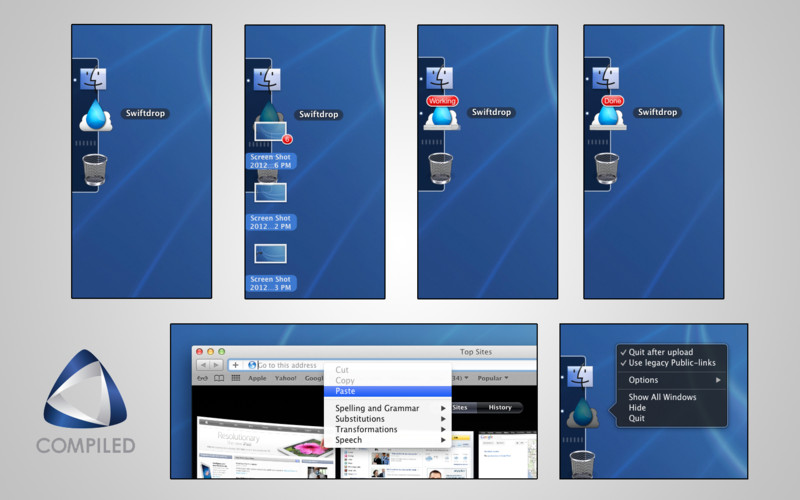Open Reading List glasses icon in Safari
Viewport: 800px width, 500px height.
203,378
